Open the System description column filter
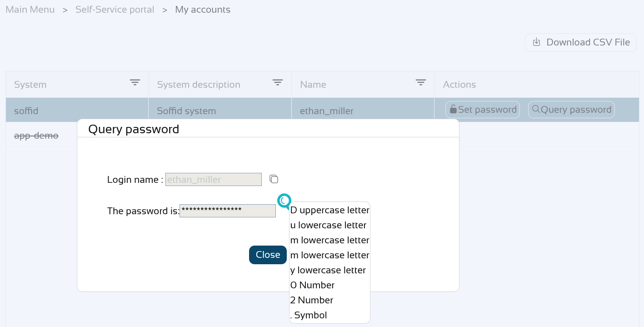Viewport: 644px width, 327px height. 278,82
